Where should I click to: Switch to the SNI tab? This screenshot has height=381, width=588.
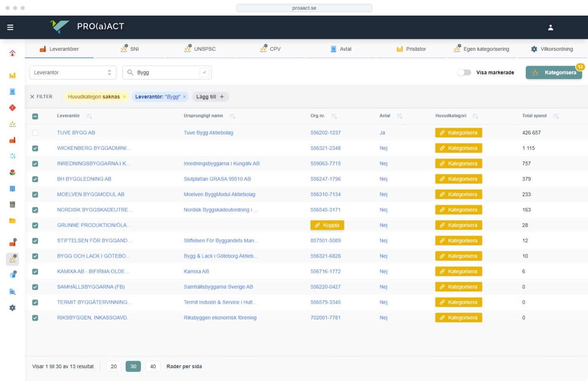tap(130, 49)
